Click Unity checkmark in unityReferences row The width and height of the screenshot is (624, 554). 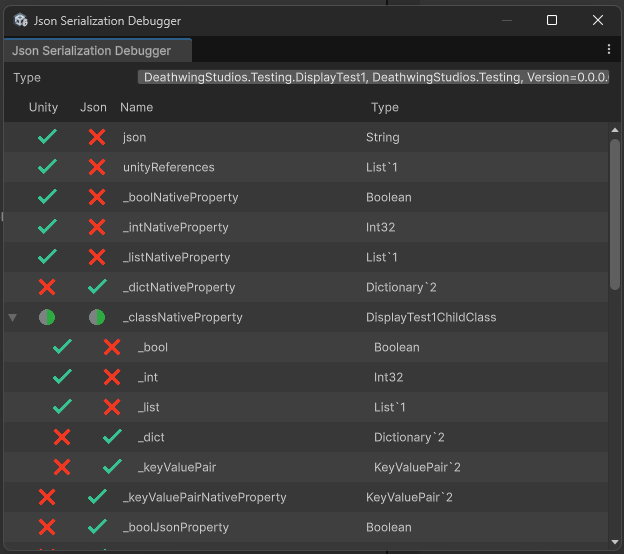tap(47, 167)
